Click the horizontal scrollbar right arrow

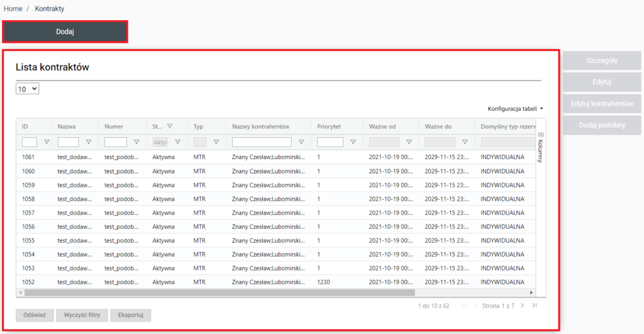pos(531,292)
